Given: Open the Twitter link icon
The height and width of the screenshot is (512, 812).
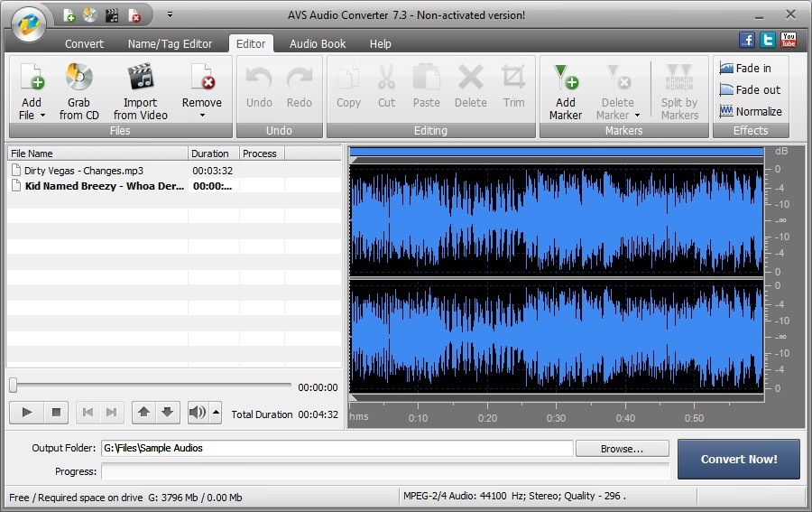Looking at the screenshot, I should 768,40.
